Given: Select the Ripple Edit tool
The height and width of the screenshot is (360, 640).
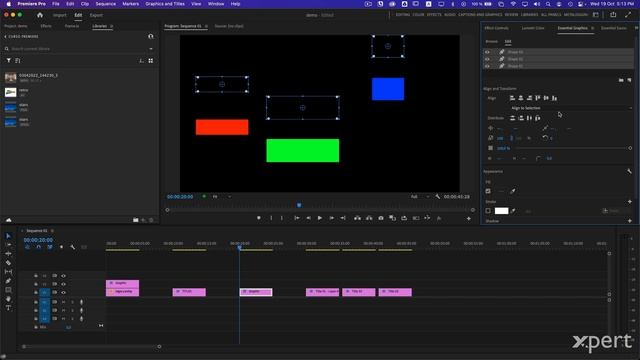Looking at the screenshot, I should 8,253.
